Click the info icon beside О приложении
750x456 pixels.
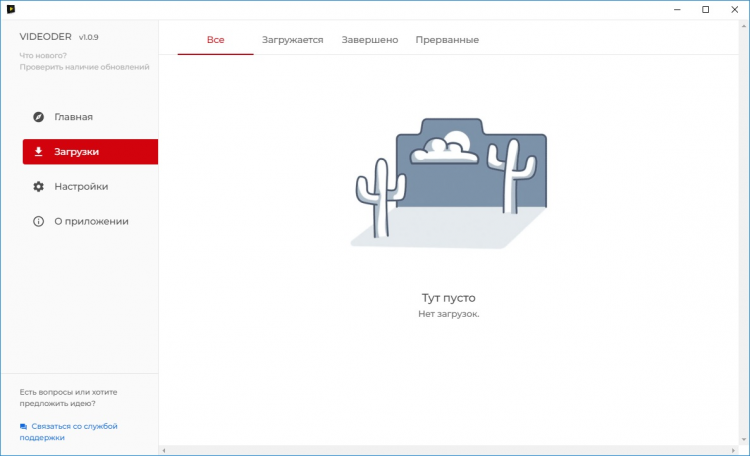[38, 221]
